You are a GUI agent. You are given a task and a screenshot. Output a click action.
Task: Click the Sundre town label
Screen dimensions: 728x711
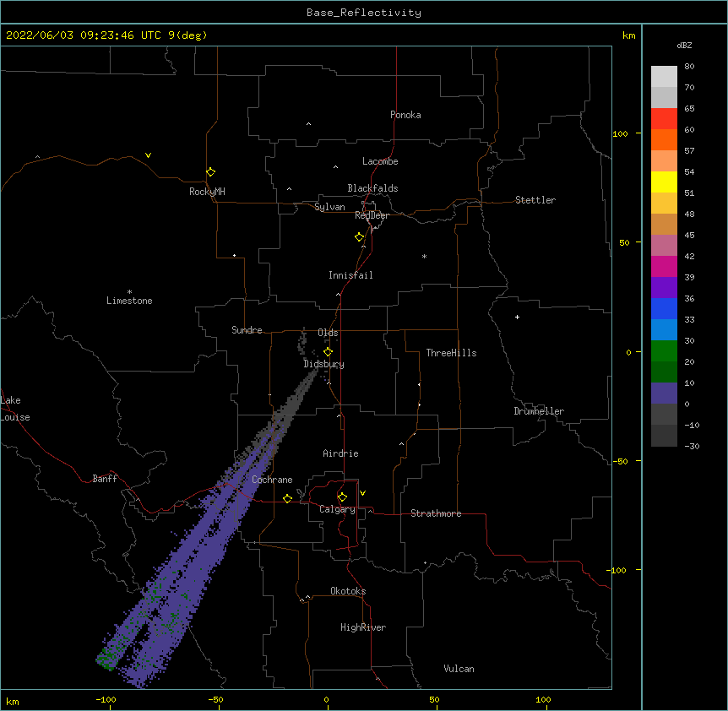point(247,330)
